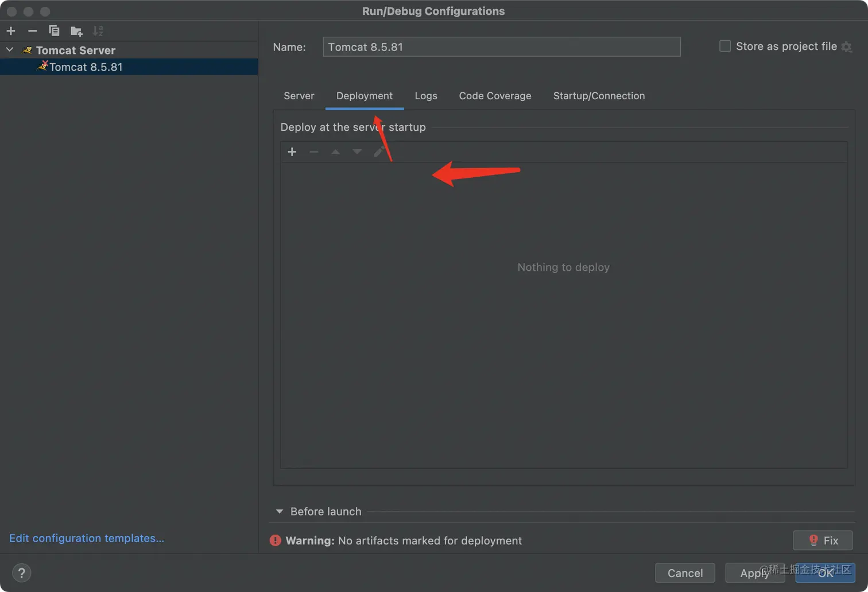Screen dimensions: 868x592
Task: Enable Store as project file checkbox
Action: pos(725,46)
